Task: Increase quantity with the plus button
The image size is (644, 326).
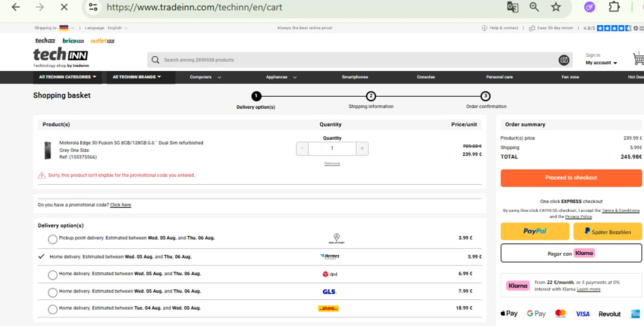Action: tap(362, 149)
